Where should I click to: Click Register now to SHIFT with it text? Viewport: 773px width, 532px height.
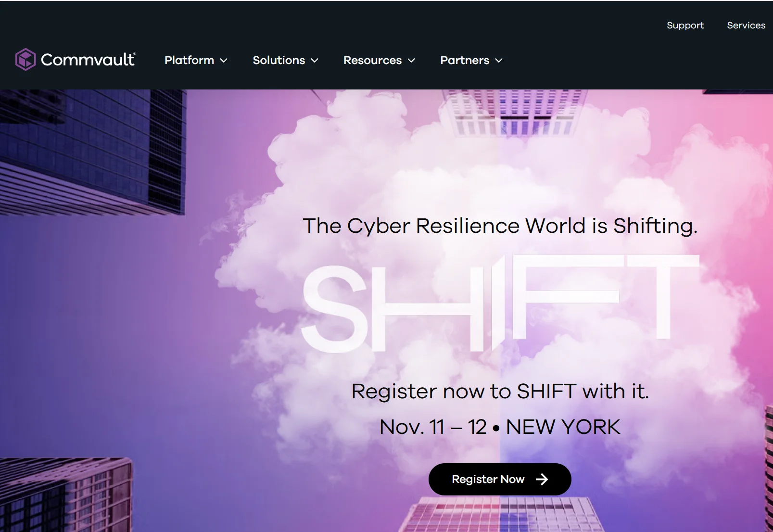coord(500,391)
